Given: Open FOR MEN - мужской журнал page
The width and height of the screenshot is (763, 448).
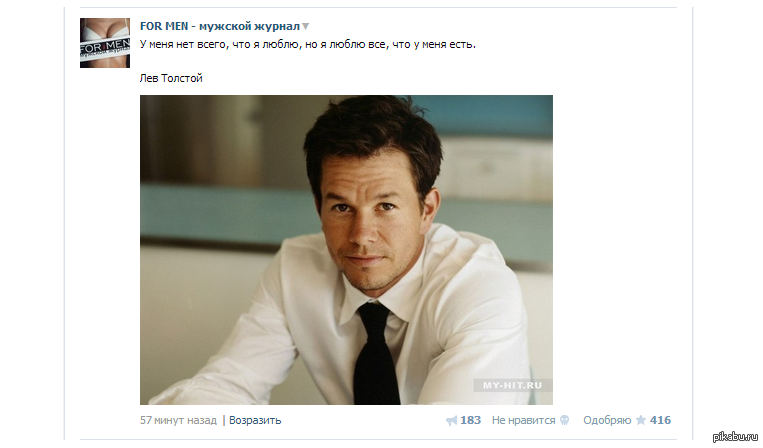Looking at the screenshot, I should pyautogui.click(x=220, y=26).
